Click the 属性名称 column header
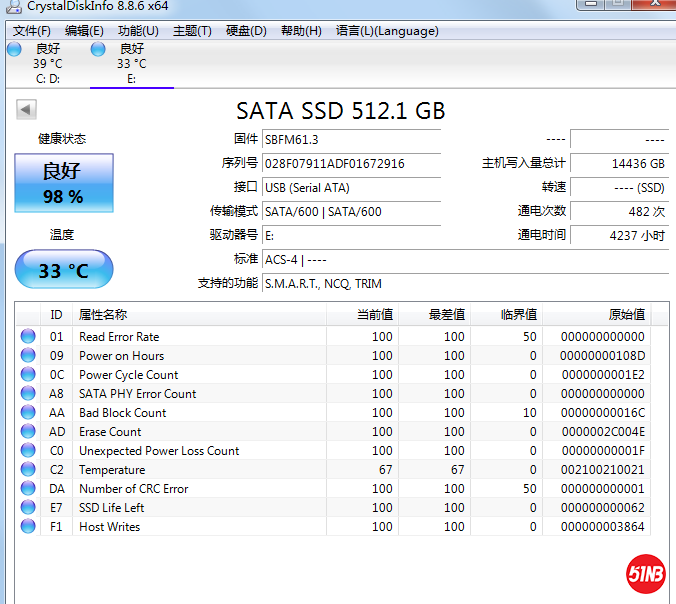This screenshot has height=604, width=676. (x=103, y=315)
